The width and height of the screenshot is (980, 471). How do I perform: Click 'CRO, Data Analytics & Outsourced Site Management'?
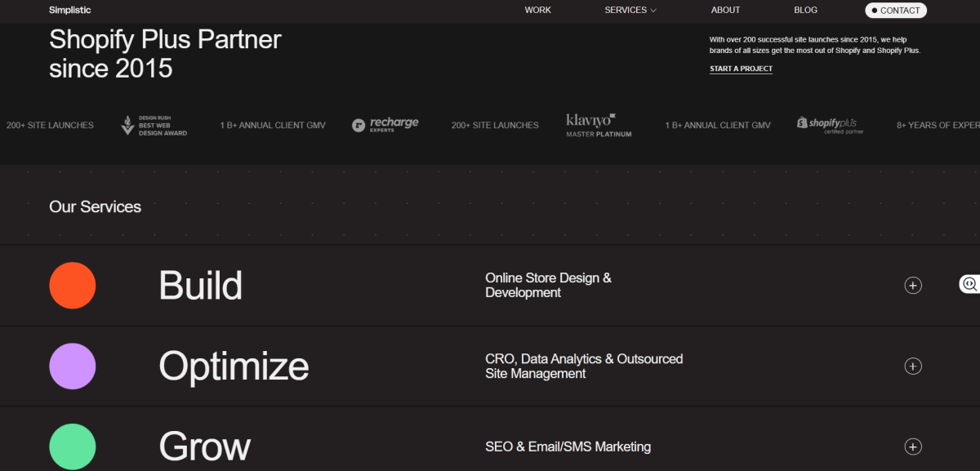pyautogui.click(x=584, y=366)
